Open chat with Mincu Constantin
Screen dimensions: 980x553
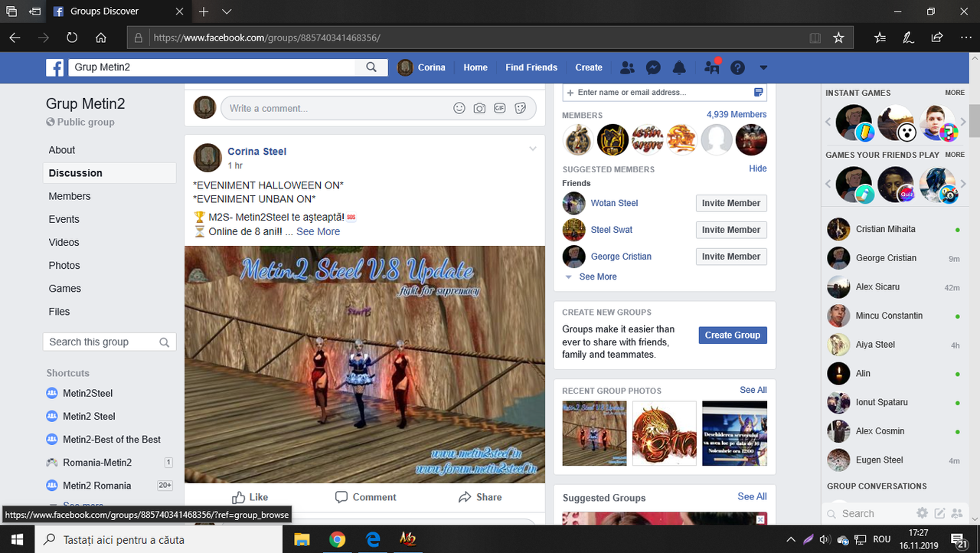click(x=894, y=316)
